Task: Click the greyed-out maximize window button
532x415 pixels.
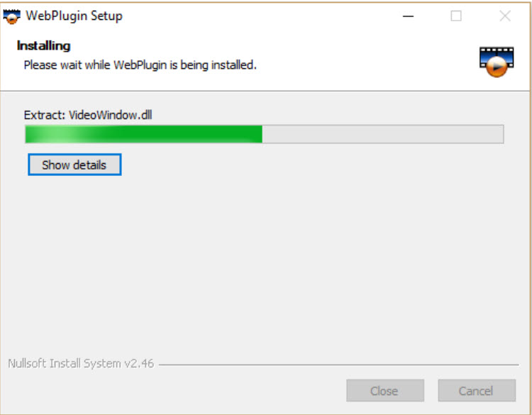Action: pos(455,16)
